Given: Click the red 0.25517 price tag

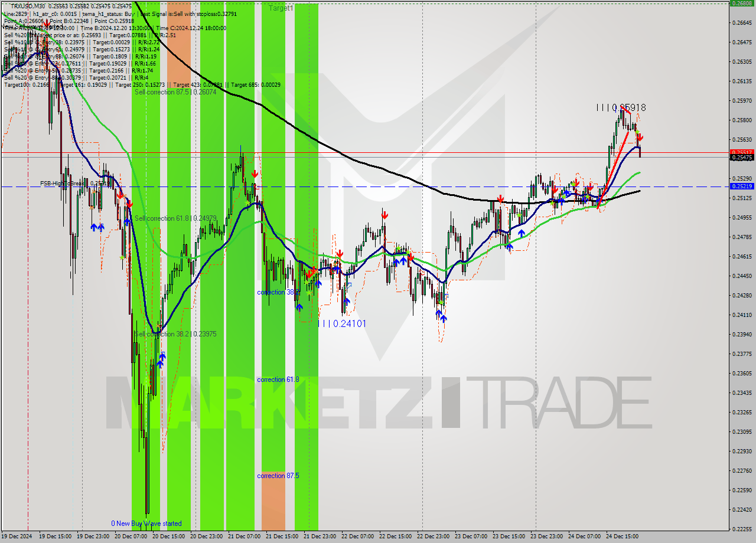Looking at the screenshot, I should (742, 152).
